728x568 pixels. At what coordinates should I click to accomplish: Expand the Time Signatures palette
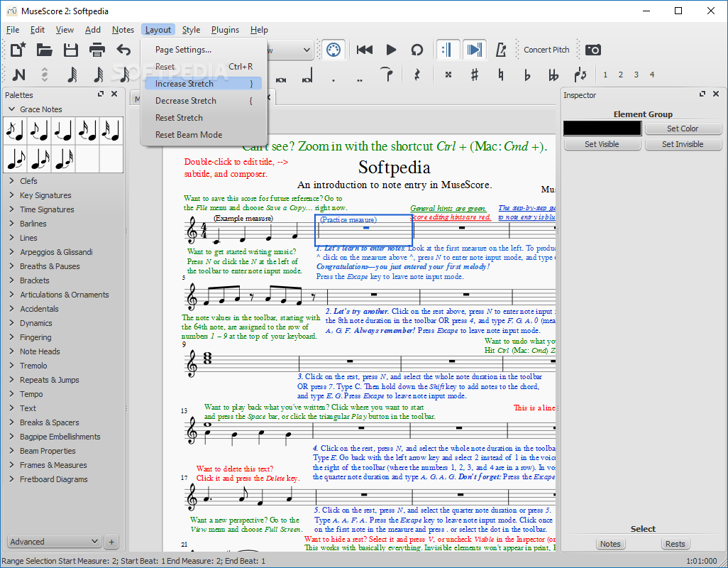point(12,209)
